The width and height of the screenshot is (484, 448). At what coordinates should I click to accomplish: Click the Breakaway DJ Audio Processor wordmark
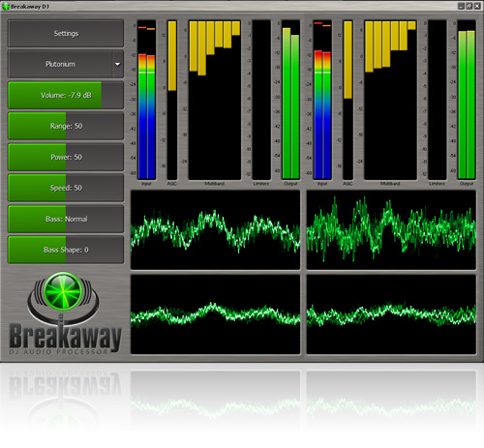pyautogui.click(x=65, y=339)
